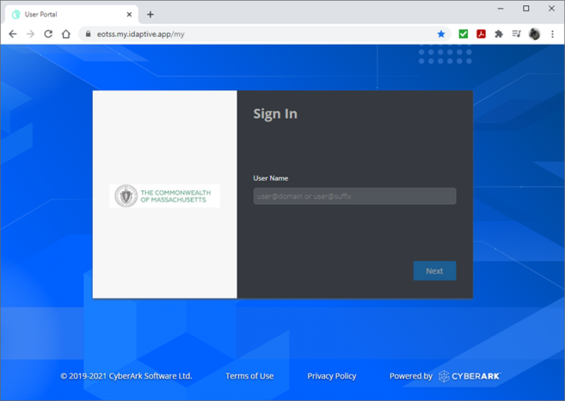Close the browser window
This screenshot has height=401, width=565.
click(x=552, y=9)
